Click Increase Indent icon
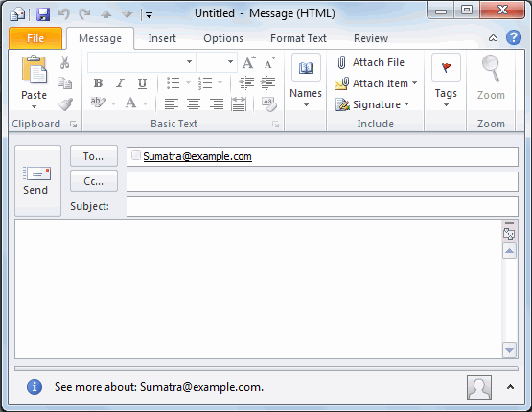The height and width of the screenshot is (412, 532). pos(267,82)
